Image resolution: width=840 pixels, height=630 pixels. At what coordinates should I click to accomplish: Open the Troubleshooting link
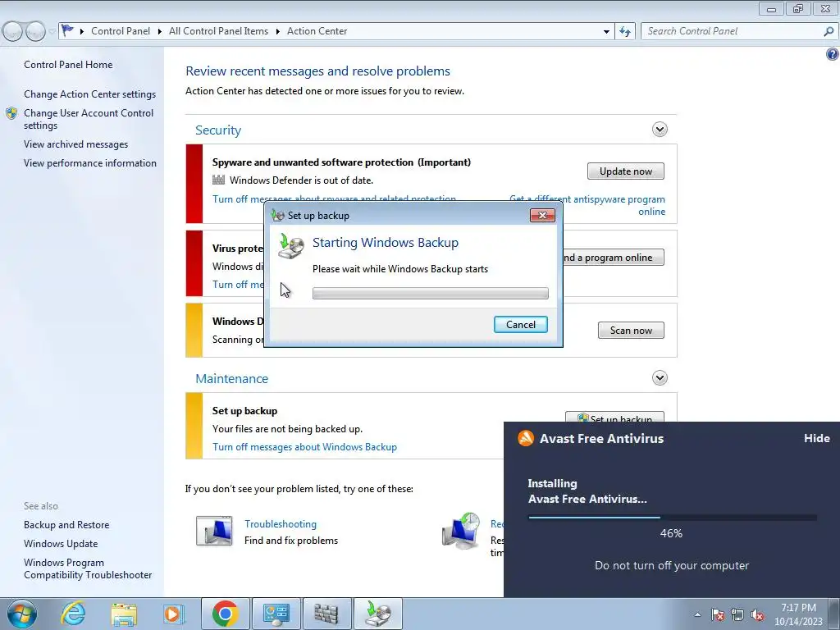[281, 524]
